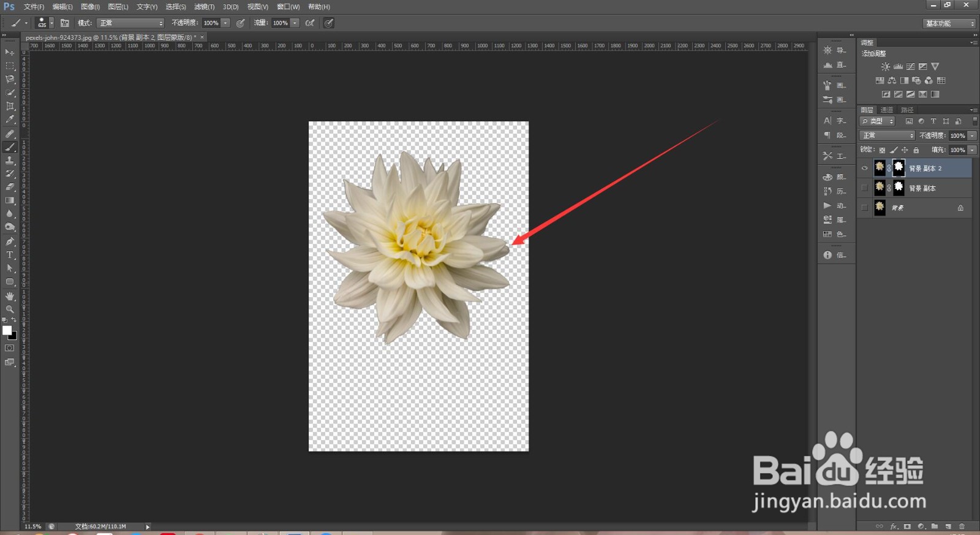
Task: Toggle pressure for size button
Action: (x=329, y=23)
